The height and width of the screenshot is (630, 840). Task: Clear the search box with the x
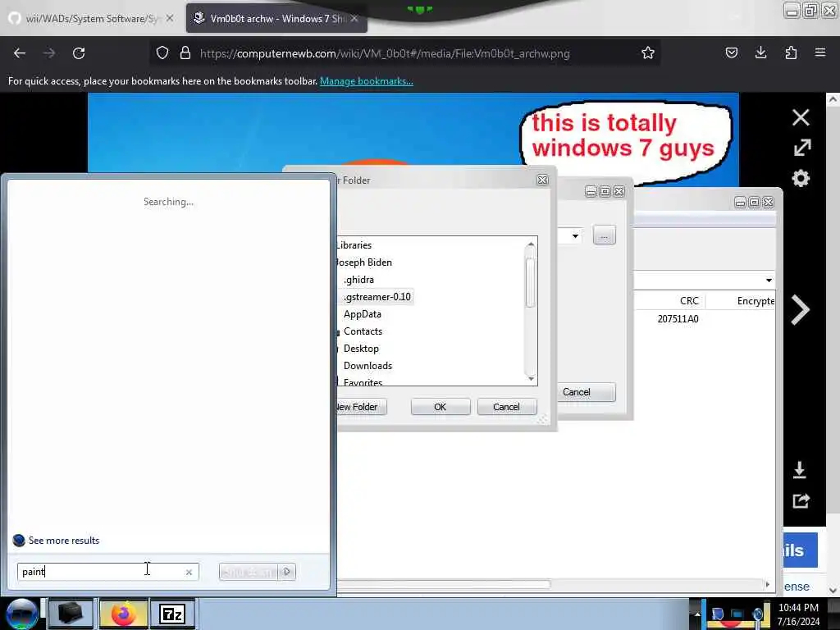[189, 572]
